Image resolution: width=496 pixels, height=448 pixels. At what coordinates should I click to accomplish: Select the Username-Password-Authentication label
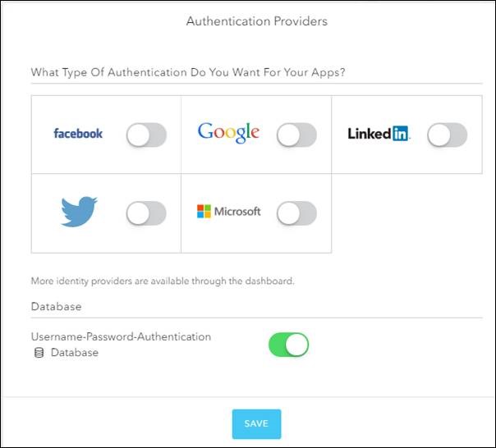[121, 336]
